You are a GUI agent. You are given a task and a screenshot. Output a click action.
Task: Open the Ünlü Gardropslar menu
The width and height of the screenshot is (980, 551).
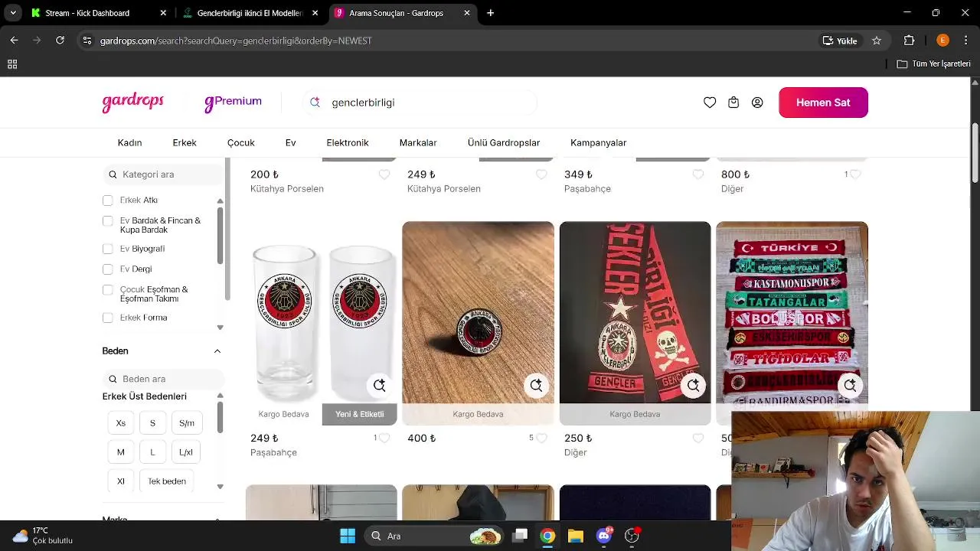pyautogui.click(x=504, y=142)
